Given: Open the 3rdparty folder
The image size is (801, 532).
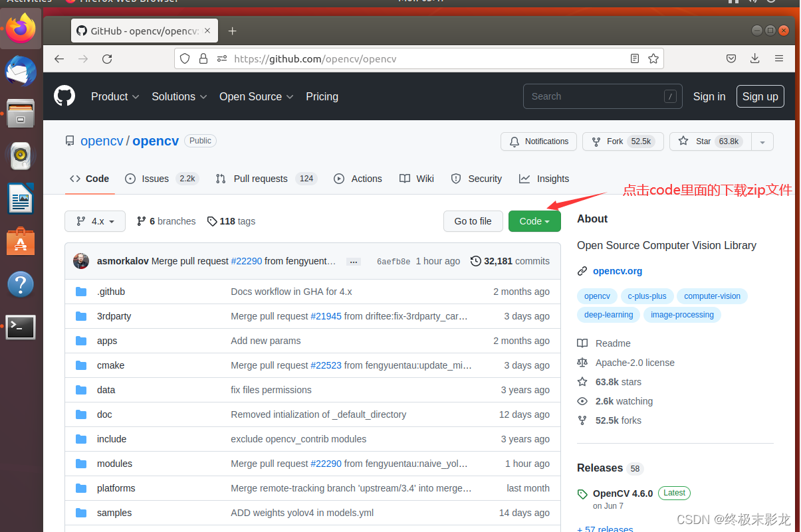Looking at the screenshot, I should pyautogui.click(x=114, y=316).
